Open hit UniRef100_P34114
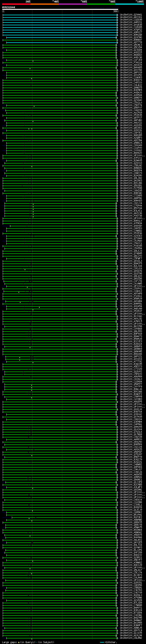Screen dimensions: 146x644 coord(131,63)
